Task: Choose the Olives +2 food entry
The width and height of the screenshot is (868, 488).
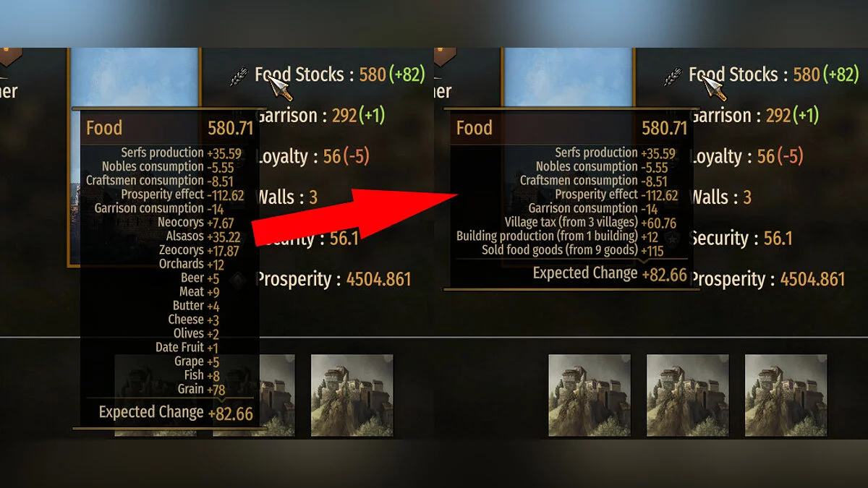Action: click(197, 333)
